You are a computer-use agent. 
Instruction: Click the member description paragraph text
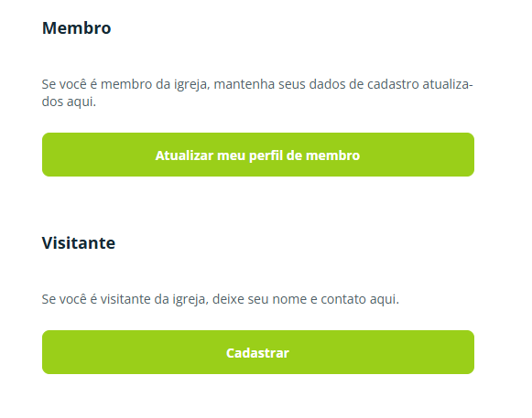[x=257, y=92]
